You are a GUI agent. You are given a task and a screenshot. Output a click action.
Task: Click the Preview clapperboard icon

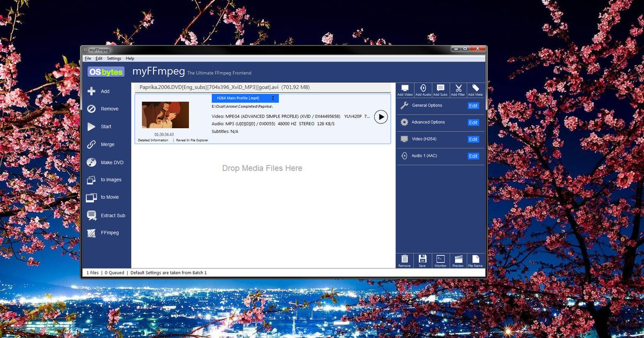coord(458,261)
